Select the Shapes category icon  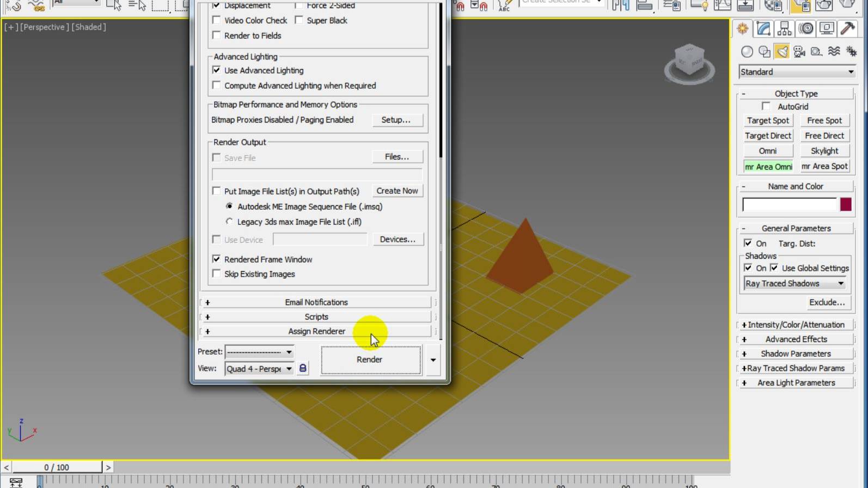click(x=765, y=52)
